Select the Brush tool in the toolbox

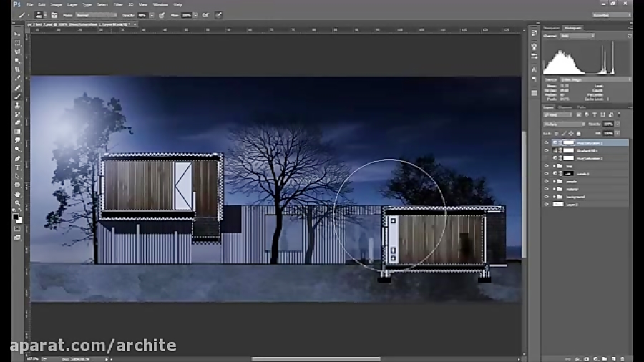pos(17,97)
